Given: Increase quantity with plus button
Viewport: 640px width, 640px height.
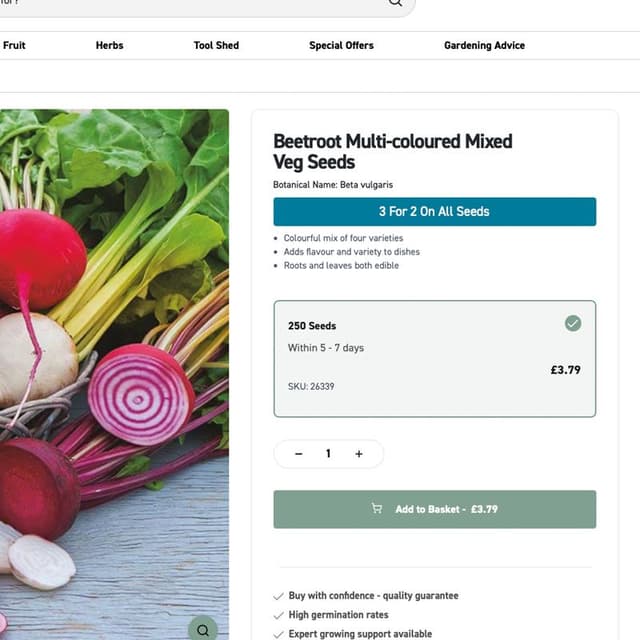Looking at the screenshot, I should point(359,454).
